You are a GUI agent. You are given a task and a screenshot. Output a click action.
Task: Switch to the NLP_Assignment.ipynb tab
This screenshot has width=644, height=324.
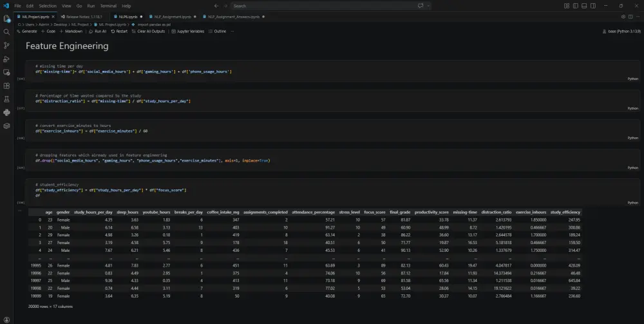[173, 17]
